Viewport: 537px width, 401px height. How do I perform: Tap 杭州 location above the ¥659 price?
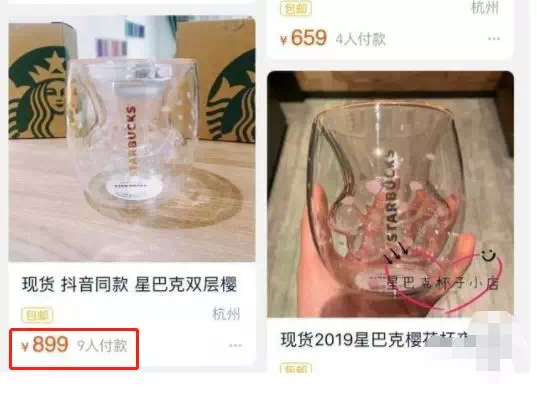pyautogui.click(x=485, y=8)
